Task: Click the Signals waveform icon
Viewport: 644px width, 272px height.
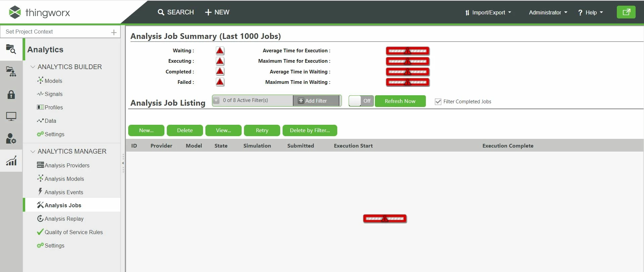Action: (40, 94)
